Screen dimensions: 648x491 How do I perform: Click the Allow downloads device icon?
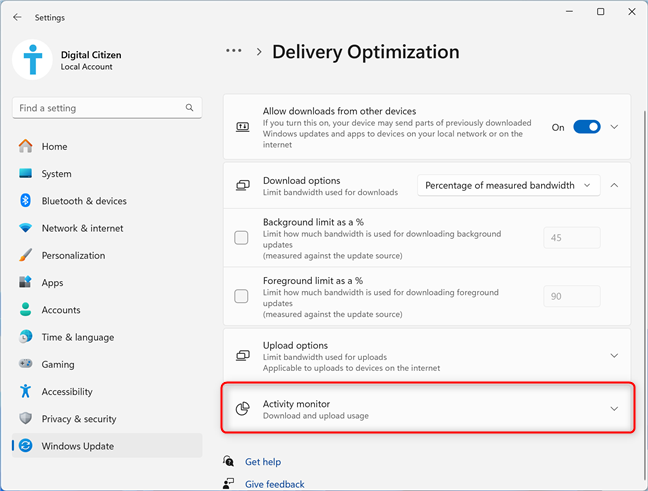click(243, 127)
